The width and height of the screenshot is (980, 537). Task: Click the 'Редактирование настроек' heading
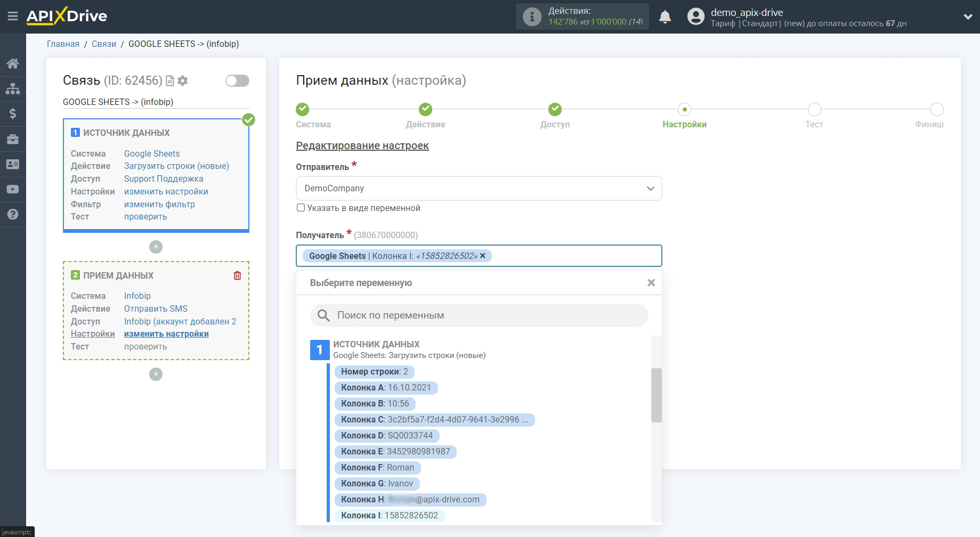(362, 145)
